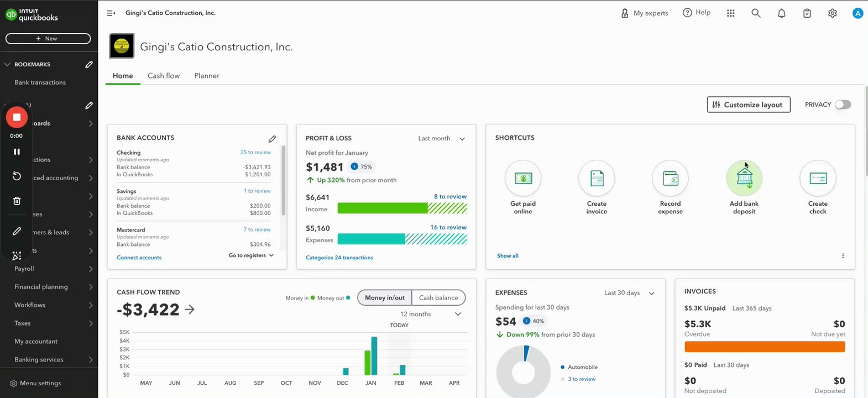This screenshot has height=398, width=868.
Task: Collapse the BOOKMARKS section chevron
Action: coord(7,65)
